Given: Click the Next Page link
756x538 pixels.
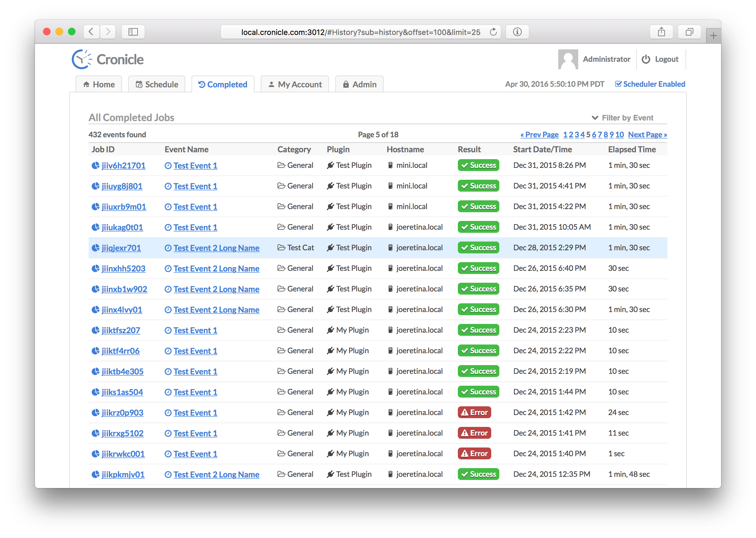Looking at the screenshot, I should 647,135.
